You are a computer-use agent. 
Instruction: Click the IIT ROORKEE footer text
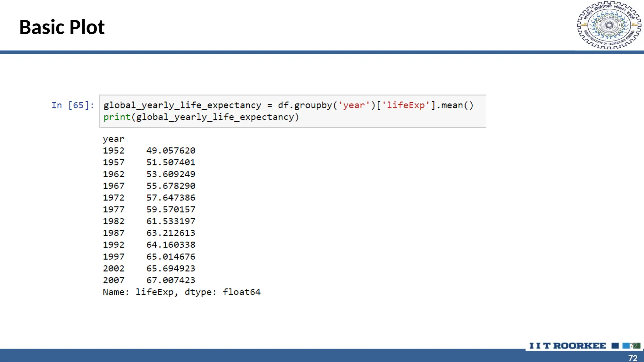click(x=568, y=346)
